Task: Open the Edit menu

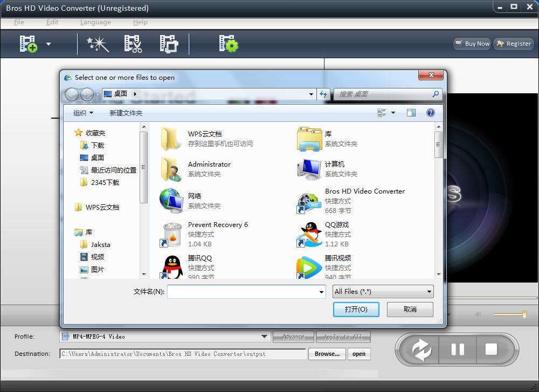Action: 52,22
